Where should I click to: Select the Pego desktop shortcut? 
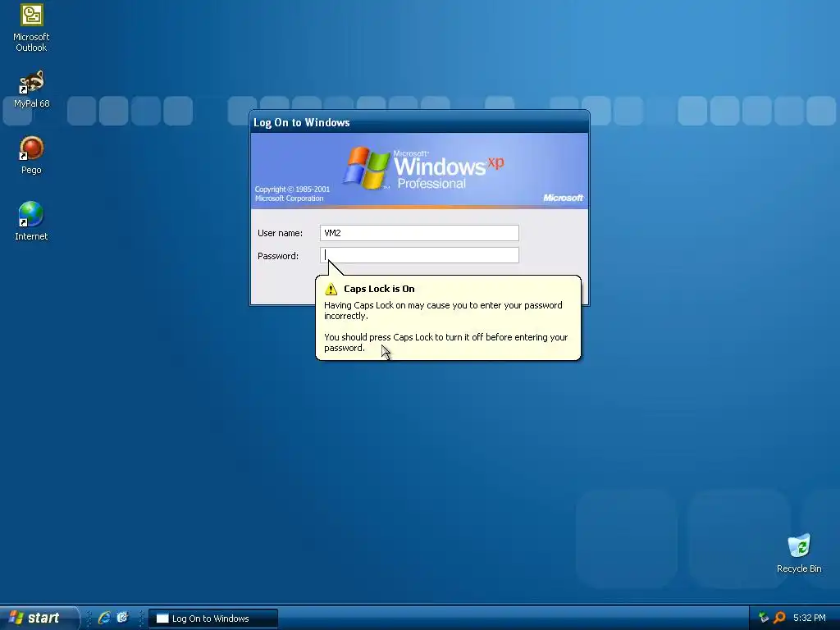click(31, 155)
